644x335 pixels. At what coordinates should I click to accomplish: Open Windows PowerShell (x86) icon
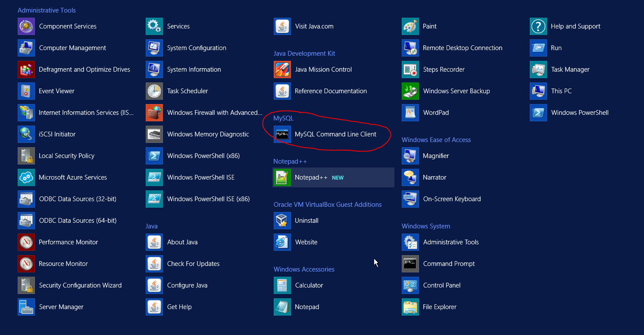click(154, 156)
